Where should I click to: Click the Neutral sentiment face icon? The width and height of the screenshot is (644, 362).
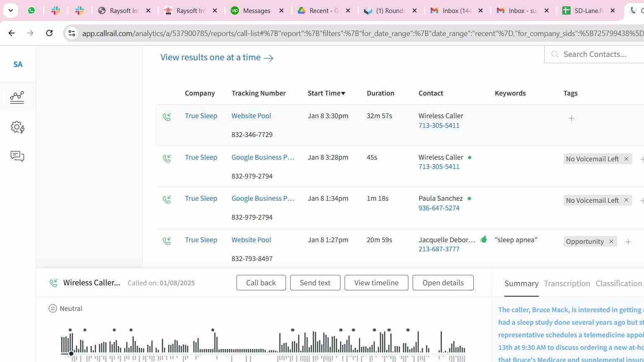(x=53, y=308)
